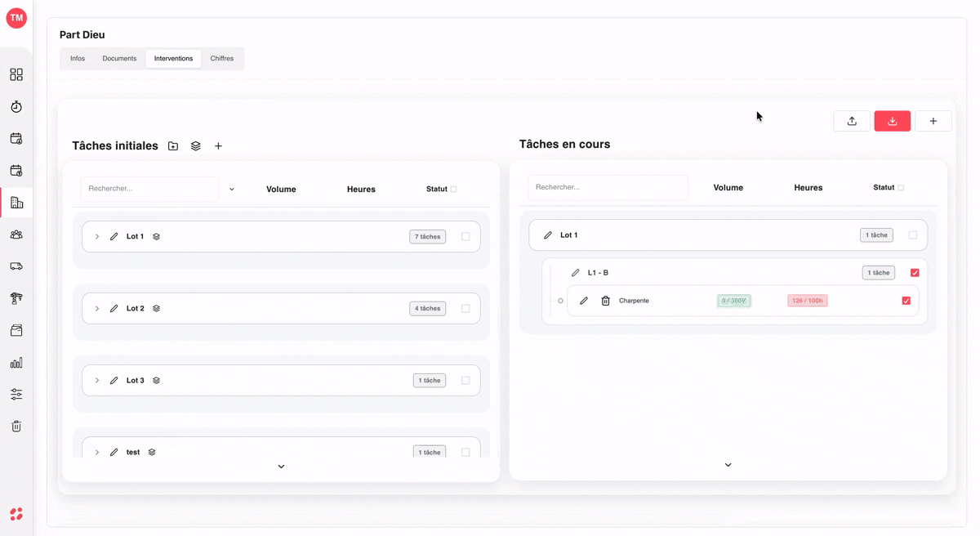
Task: Click the 4 tâches badge on Lot 2
Action: point(428,309)
